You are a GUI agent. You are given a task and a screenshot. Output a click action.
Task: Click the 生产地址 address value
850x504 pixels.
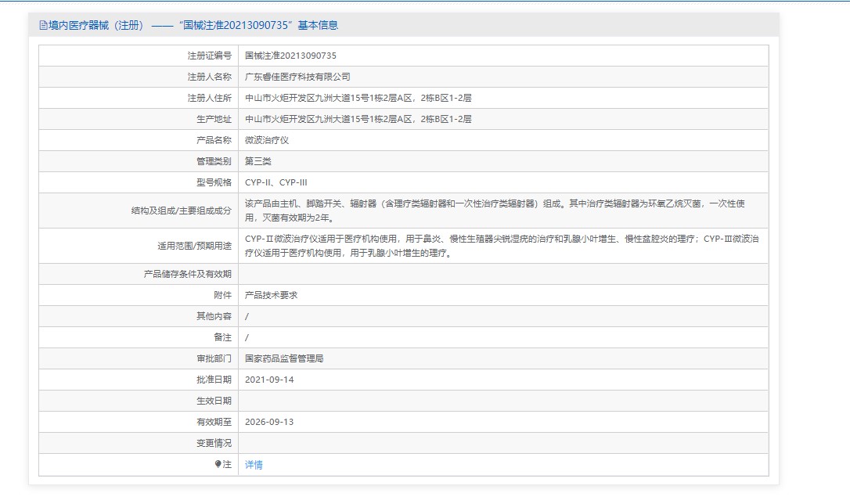pyautogui.click(x=358, y=119)
